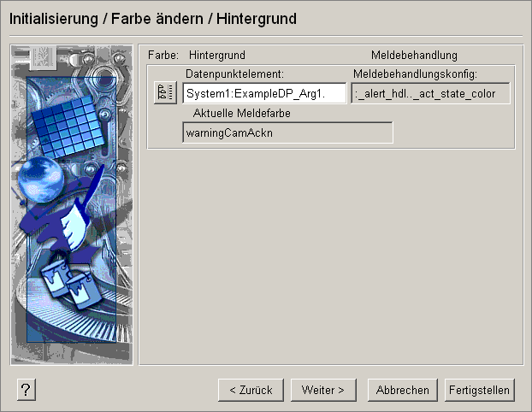Click the question mark help button
532x412 pixels.
pos(27,390)
